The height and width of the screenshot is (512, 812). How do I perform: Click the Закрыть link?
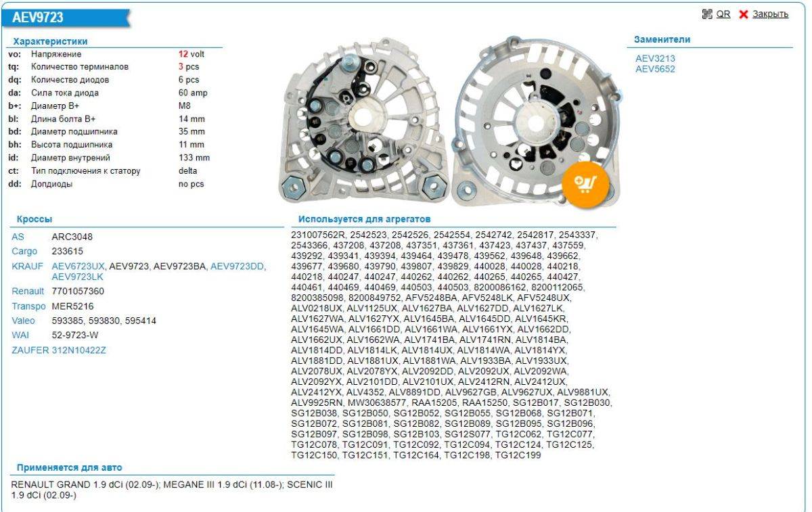click(770, 14)
